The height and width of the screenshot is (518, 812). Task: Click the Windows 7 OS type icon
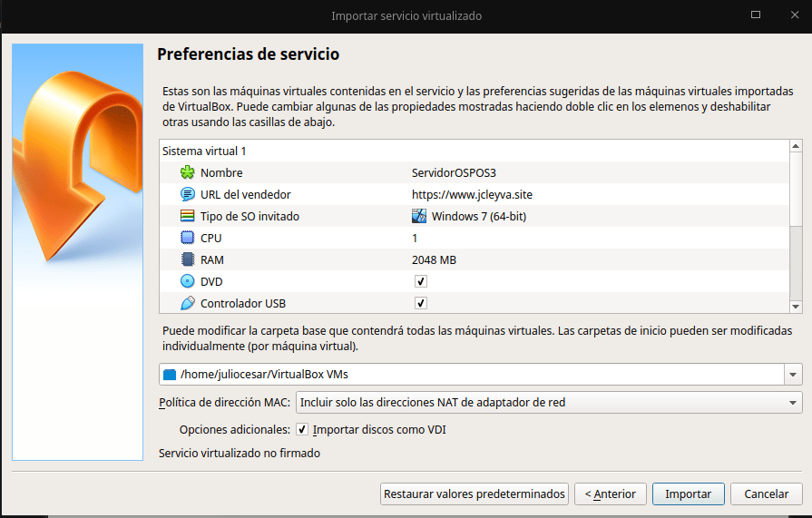tap(419, 216)
